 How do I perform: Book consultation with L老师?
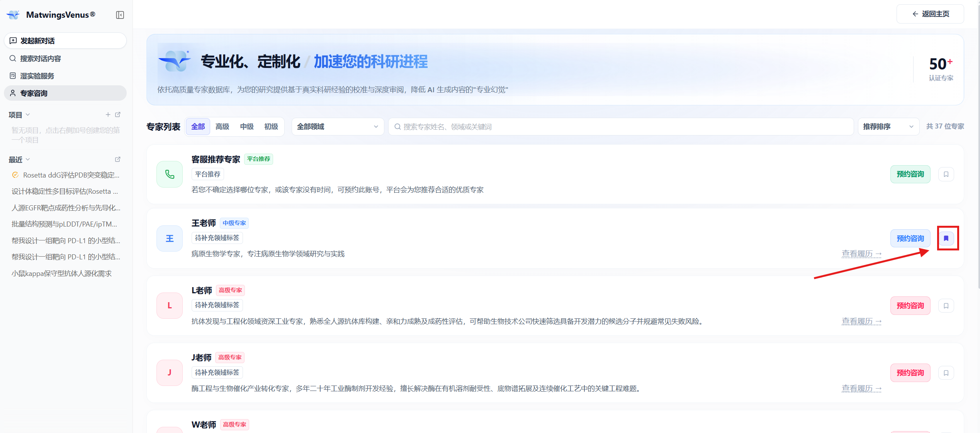tap(910, 306)
